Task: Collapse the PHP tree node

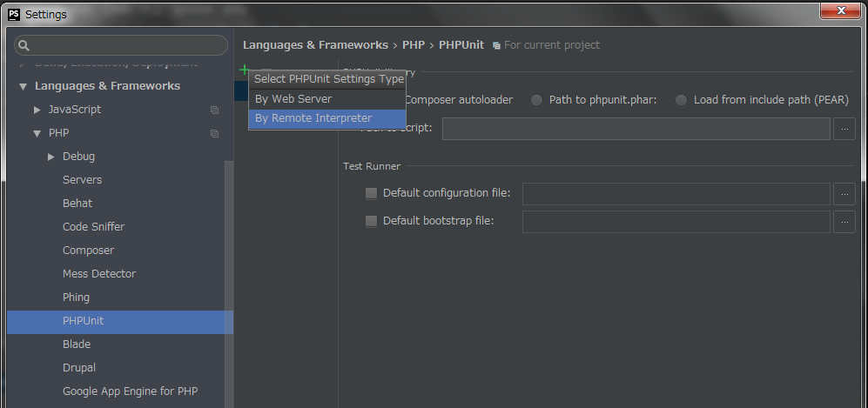Action: pyautogui.click(x=37, y=133)
